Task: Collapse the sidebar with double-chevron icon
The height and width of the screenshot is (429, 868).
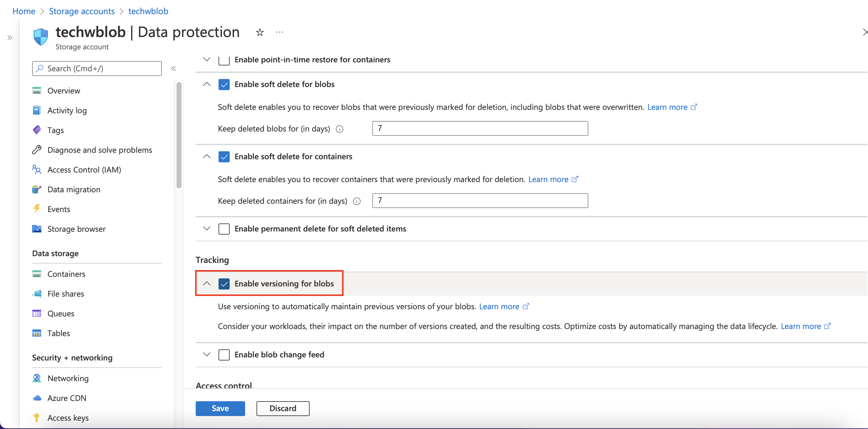Action: [x=173, y=69]
